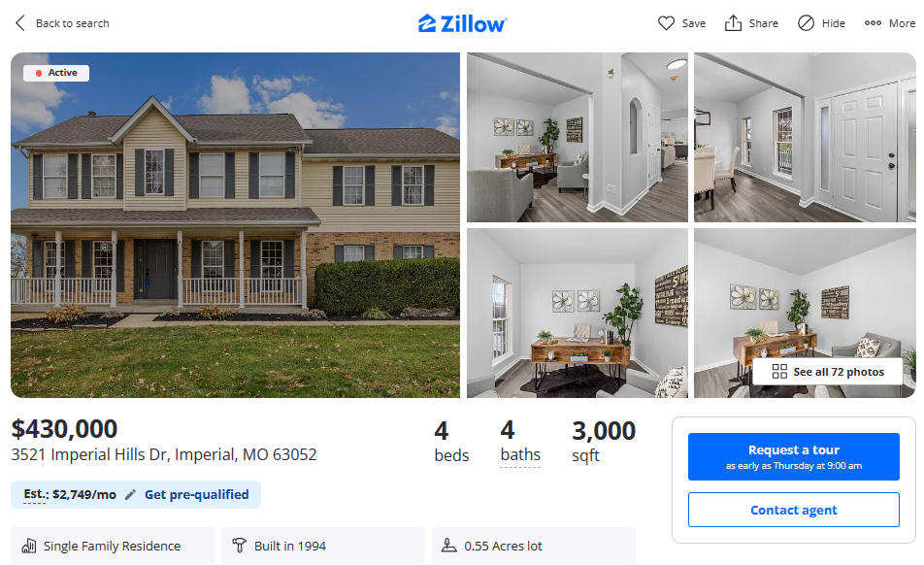Click the underlined baths label
924x565 pixels.
click(x=520, y=455)
